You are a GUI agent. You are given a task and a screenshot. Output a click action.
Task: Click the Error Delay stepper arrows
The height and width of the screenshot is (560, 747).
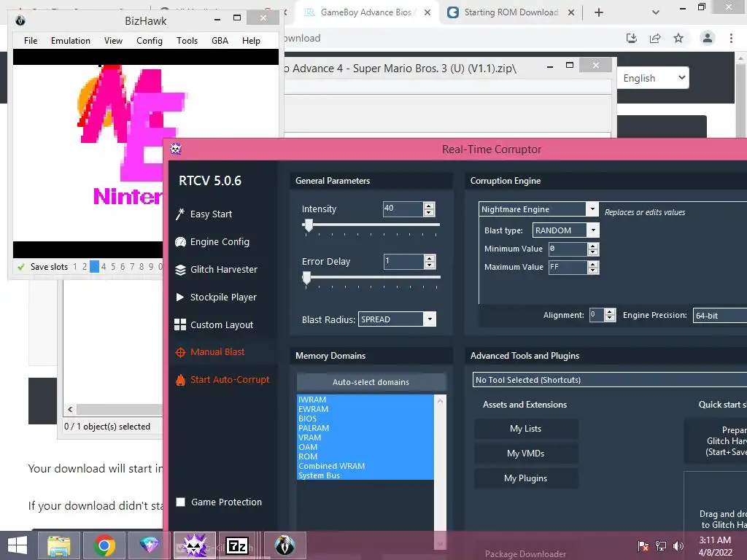[429, 262]
